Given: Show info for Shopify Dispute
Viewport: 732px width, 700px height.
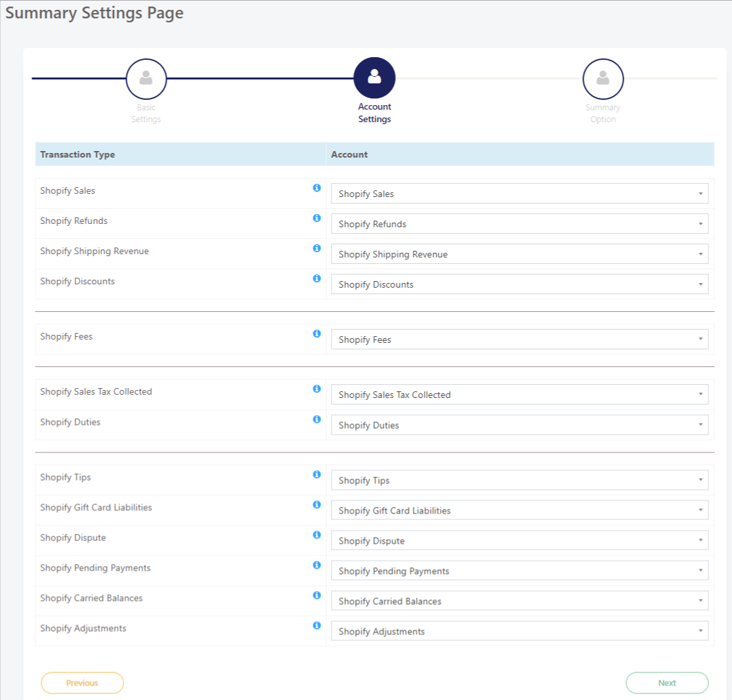Looking at the screenshot, I should coord(316,535).
